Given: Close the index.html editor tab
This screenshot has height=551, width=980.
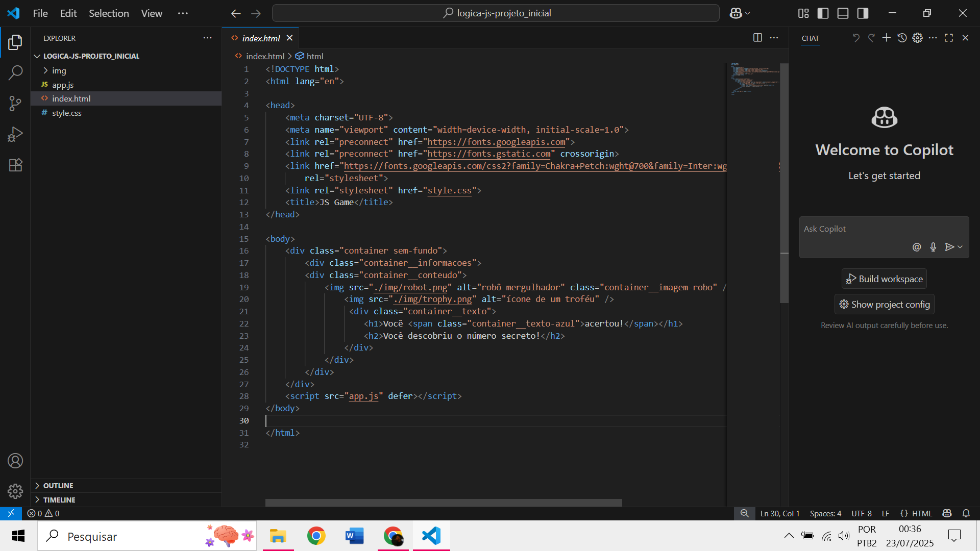Looking at the screenshot, I should coord(289,38).
